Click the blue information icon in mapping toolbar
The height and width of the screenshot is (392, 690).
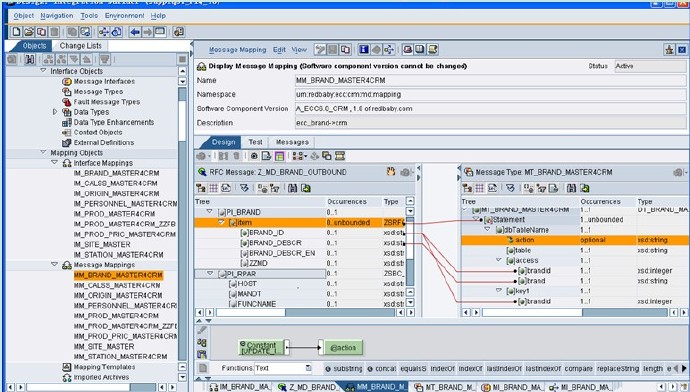[363, 49]
